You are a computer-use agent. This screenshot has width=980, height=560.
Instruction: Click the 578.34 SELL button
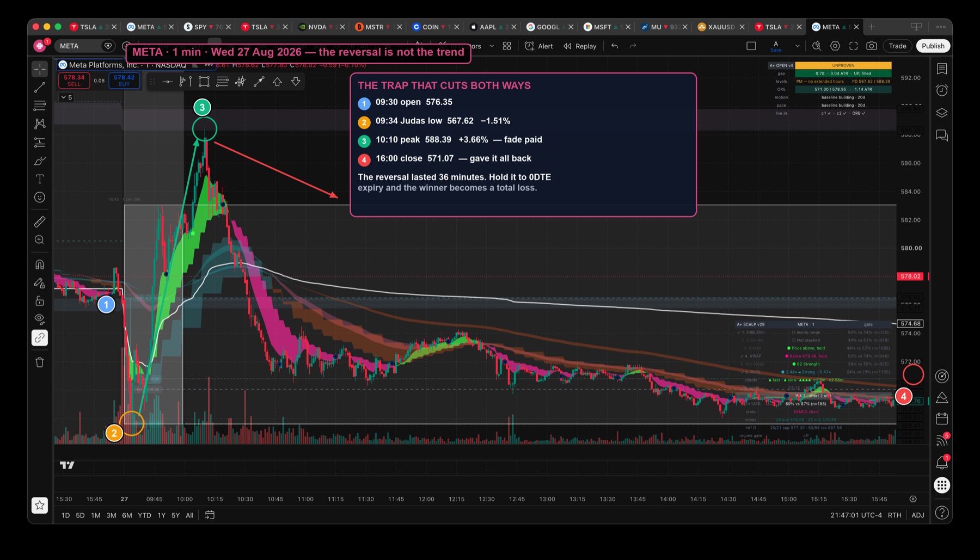pyautogui.click(x=74, y=81)
